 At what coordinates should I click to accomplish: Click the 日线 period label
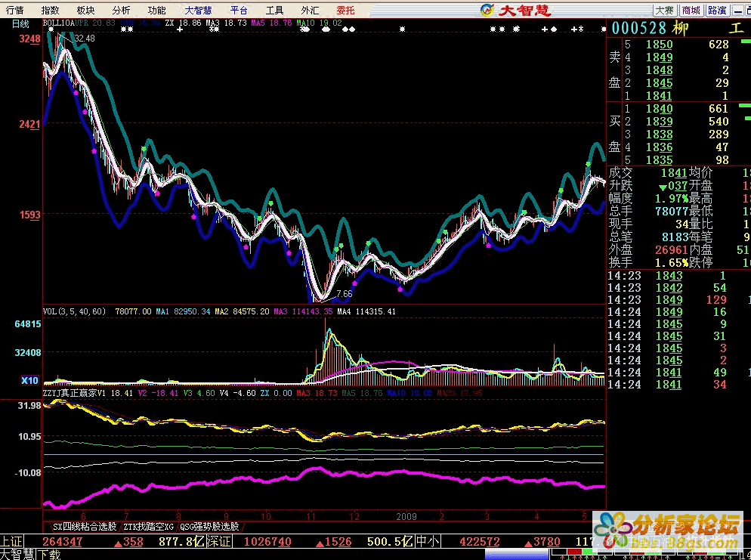(x=20, y=23)
